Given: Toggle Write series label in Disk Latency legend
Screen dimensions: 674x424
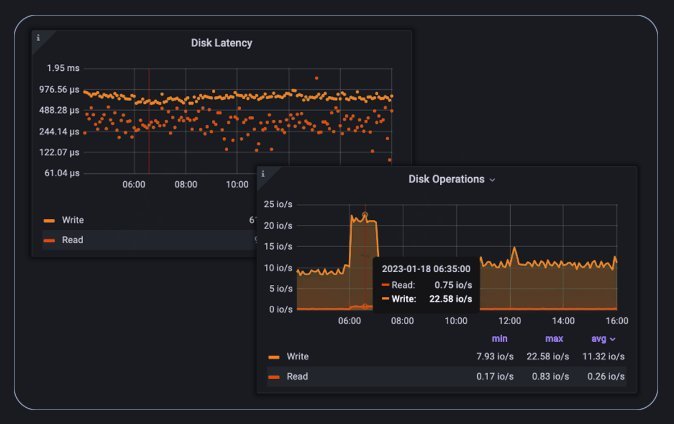Looking at the screenshot, I should pos(73,219).
